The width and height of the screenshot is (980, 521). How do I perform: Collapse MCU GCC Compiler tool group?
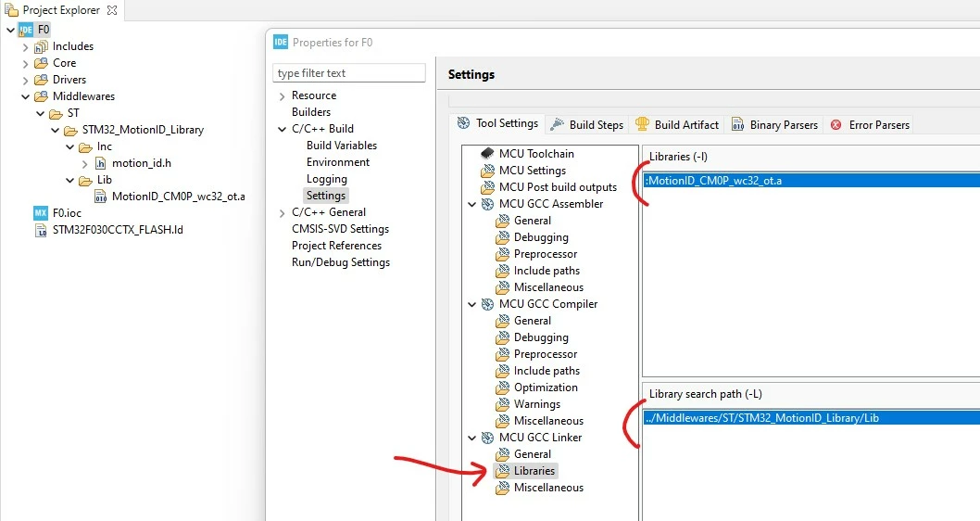click(x=472, y=304)
